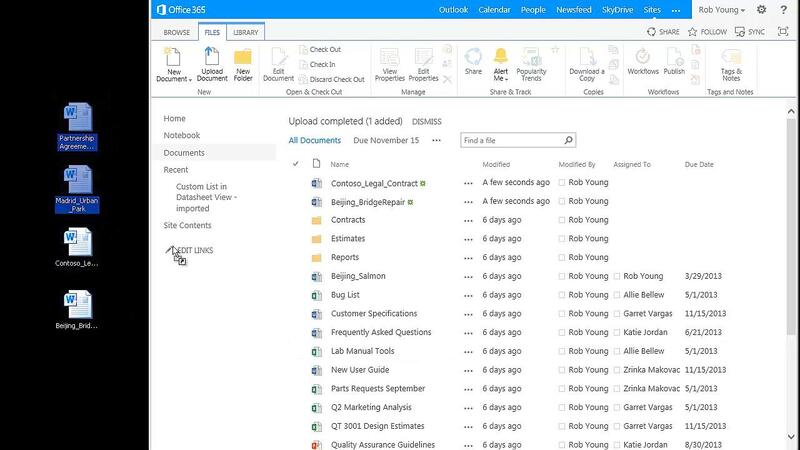The height and width of the screenshot is (450, 800).
Task: Toggle the presence checkbox beside Allie Bellew on Bug List
Action: [x=617, y=295]
